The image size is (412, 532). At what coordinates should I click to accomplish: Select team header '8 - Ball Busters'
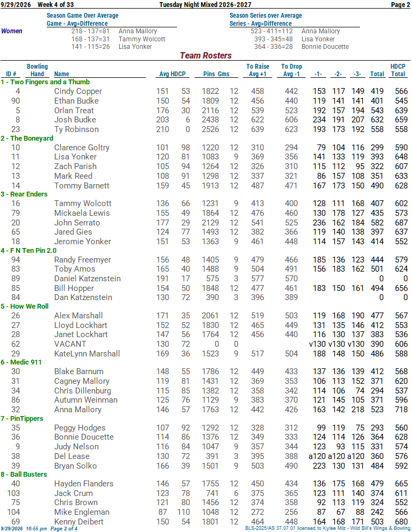24,475
